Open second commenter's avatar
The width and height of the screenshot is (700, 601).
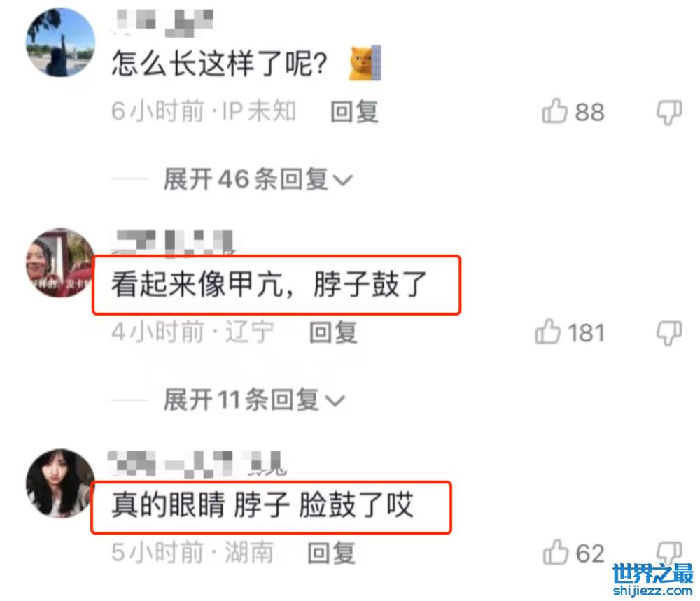click(x=61, y=263)
